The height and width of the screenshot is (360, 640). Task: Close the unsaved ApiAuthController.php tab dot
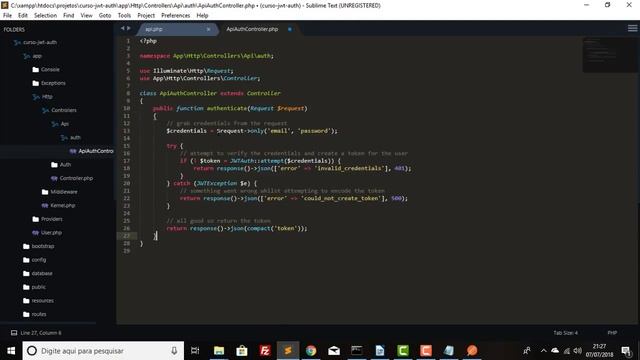tap(290, 29)
